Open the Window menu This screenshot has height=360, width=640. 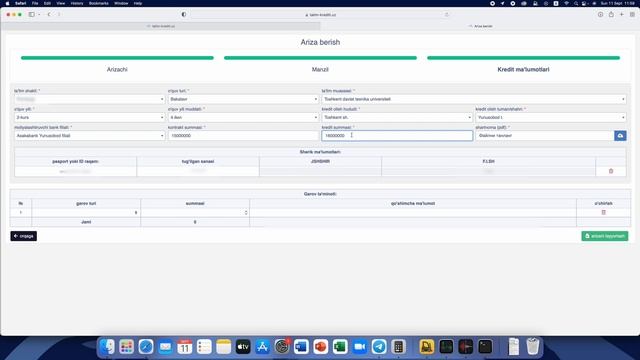[121, 3]
